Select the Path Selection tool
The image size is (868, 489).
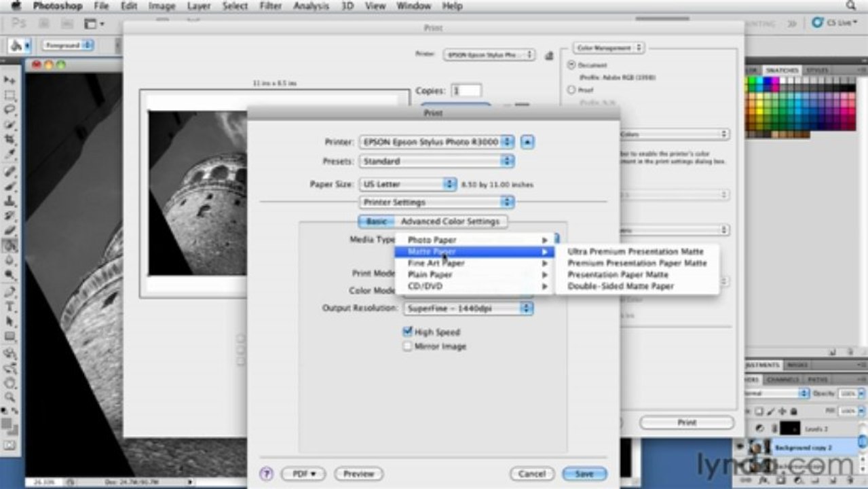click(x=10, y=322)
